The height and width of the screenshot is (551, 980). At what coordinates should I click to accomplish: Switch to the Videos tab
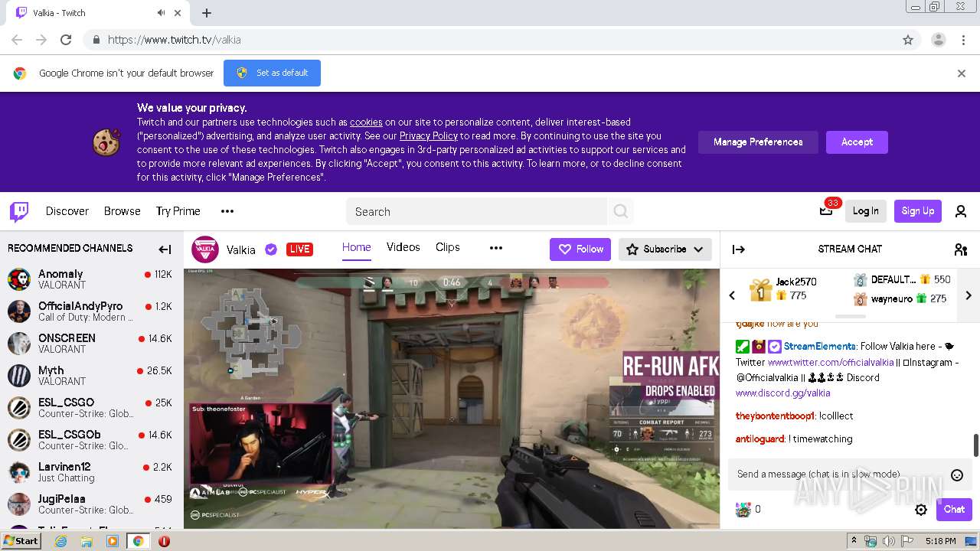point(403,247)
